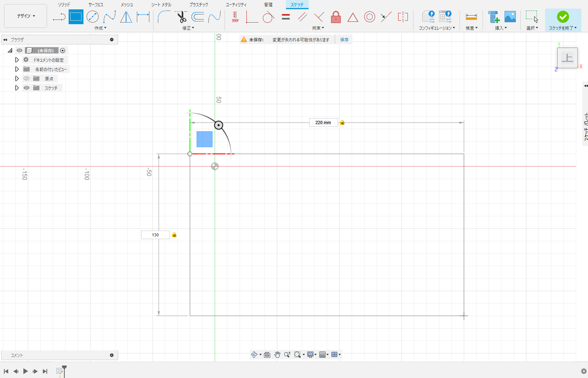588x378 pixels.
Task: Select the Sketch Dimension tool
Action: click(143, 17)
